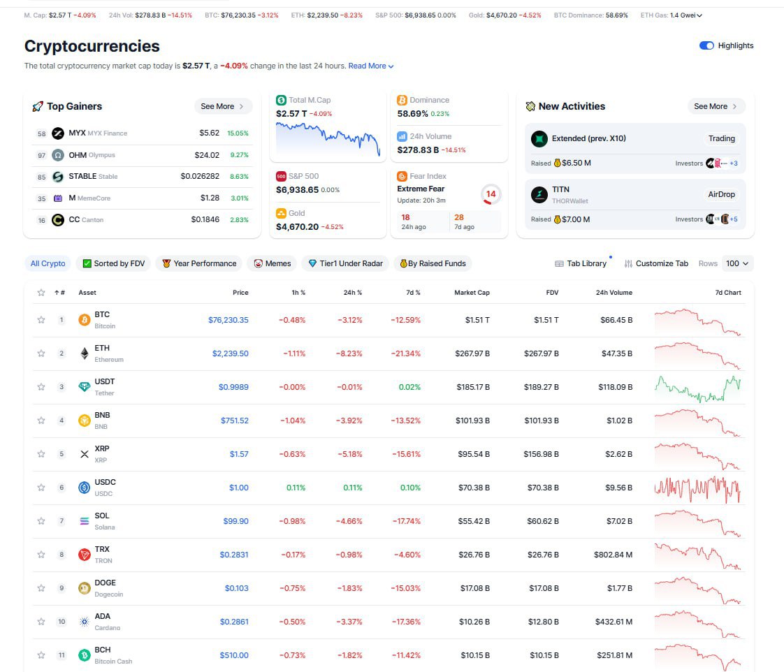Toggle the Highlights switch off
The width and height of the screenshot is (784, 672).
[x=706, y=45]
